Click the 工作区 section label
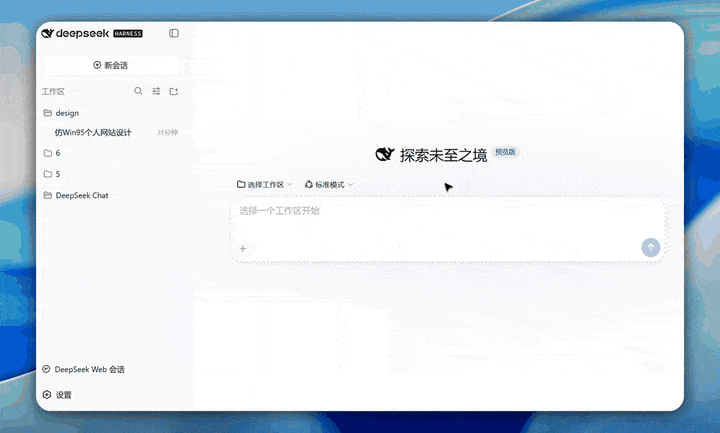 click(53, 91)
